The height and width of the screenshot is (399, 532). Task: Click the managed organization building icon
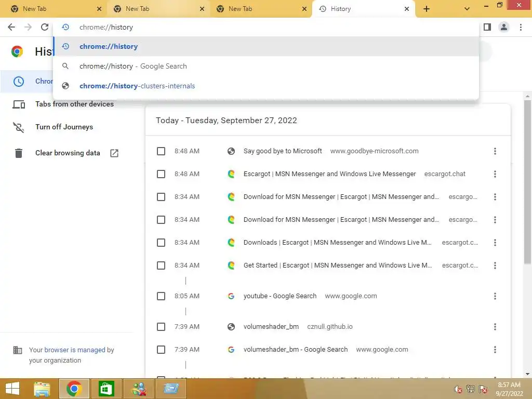pos(17,350)
